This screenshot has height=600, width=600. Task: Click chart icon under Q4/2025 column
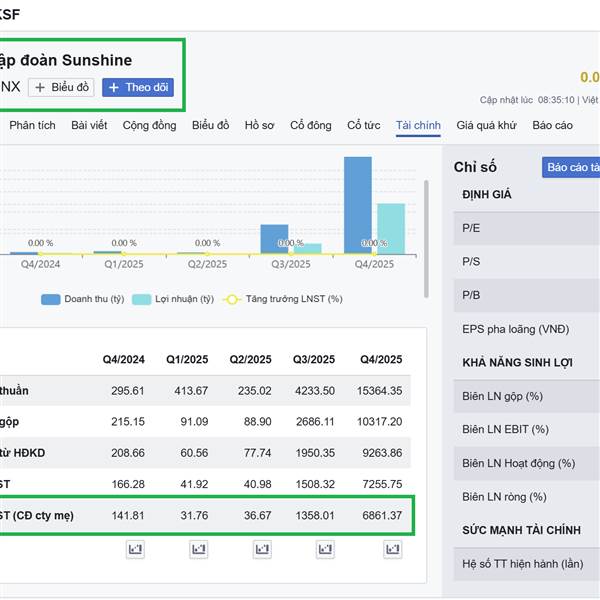389,549
